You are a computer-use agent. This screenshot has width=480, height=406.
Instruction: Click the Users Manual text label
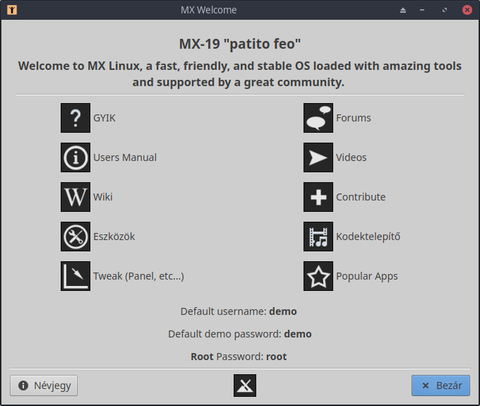(125, 157)
